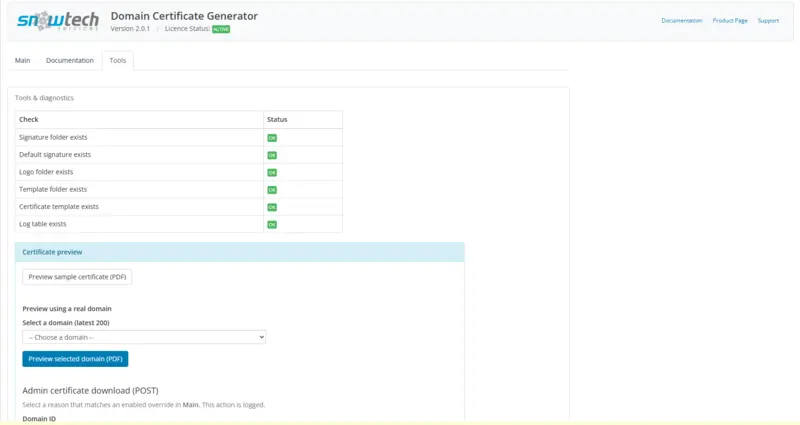Open the Choose a domain dropdown
800x425 pixels.
pyautogui.click(x=144, y=337)
